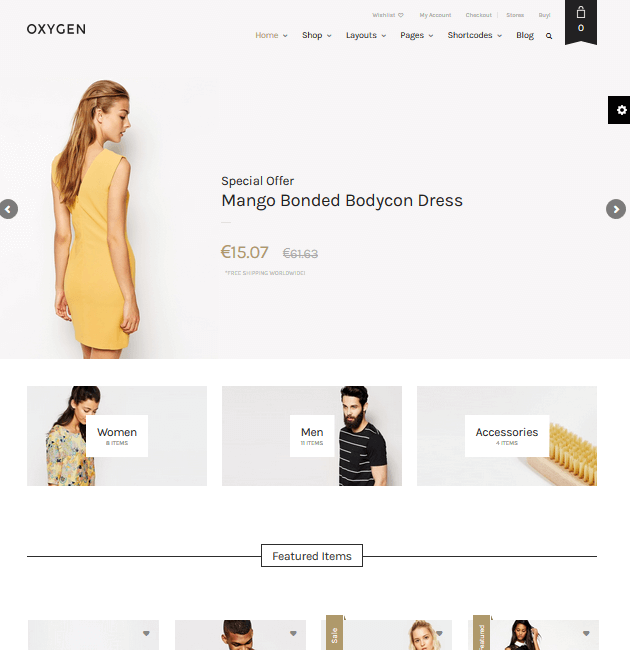The width and height of the screenshot is (630, 650).
Task: Click the Mango Bonded Bodycon Dress title
Action: tap(342, 201)
